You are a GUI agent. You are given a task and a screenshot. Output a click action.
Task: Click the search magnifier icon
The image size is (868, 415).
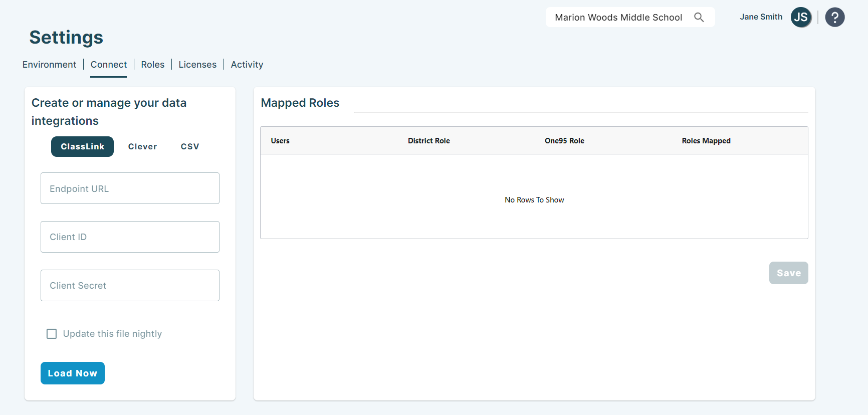tap(699, 18)
